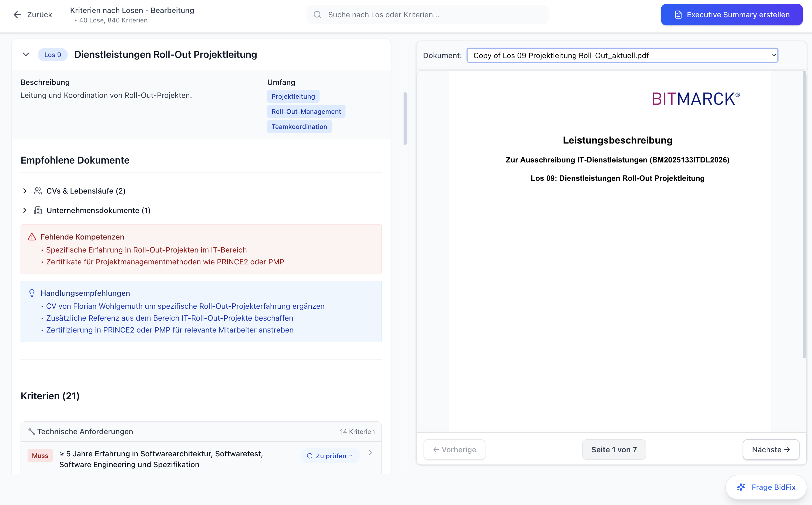Click the sparkle icon on Frage BidFix
Image resolution: width=812 pixels, height=505 pixels.
(x=741, y=487)
